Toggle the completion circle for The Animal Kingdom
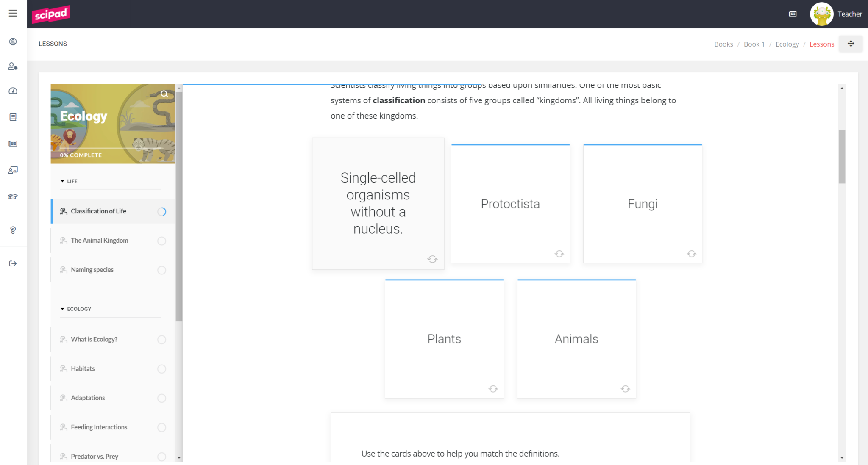Image resolution: width=868 pixels, height=465 pixels. click(161, 241)
